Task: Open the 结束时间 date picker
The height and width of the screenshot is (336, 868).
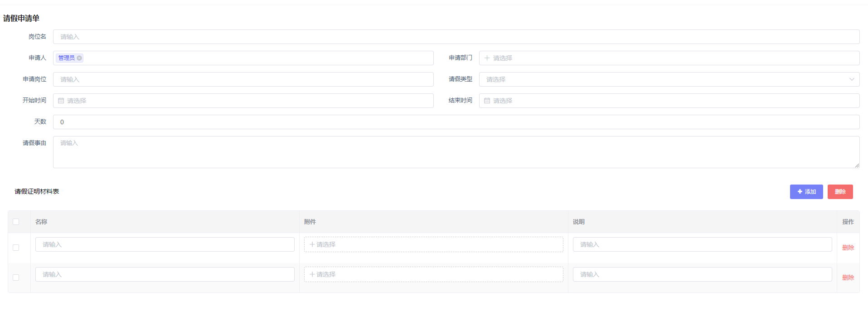Action: [x=669, y=101]
